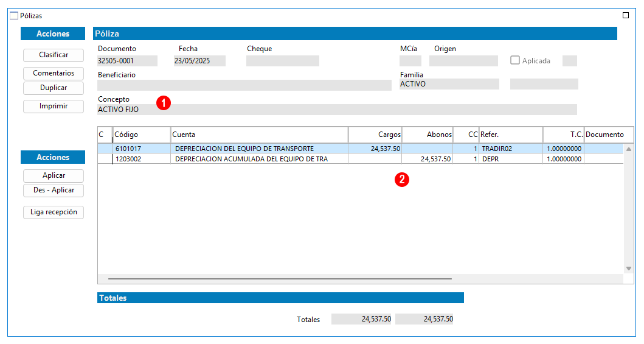Image resolution: width=644 pixels, height=344 pixels.
Task: Open Liga recepción
Action: coord(54,212)
